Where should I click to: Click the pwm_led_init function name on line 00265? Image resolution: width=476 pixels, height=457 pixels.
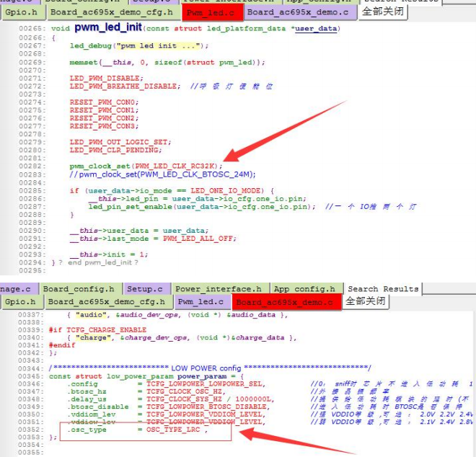pos(108,27)
